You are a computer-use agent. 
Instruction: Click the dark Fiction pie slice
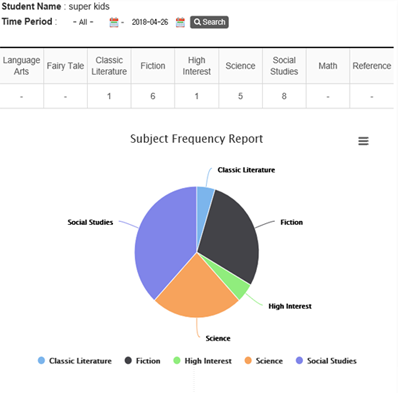point(230,233)
